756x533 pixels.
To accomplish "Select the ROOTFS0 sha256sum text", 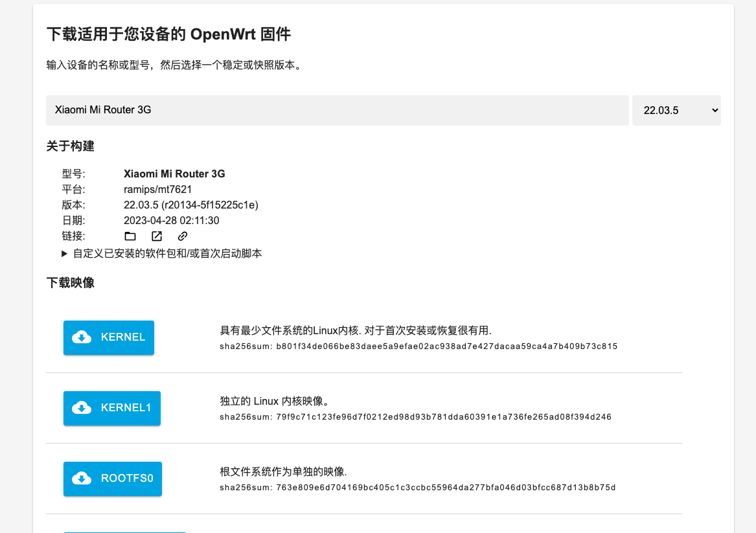I will (x=418, y=488).
